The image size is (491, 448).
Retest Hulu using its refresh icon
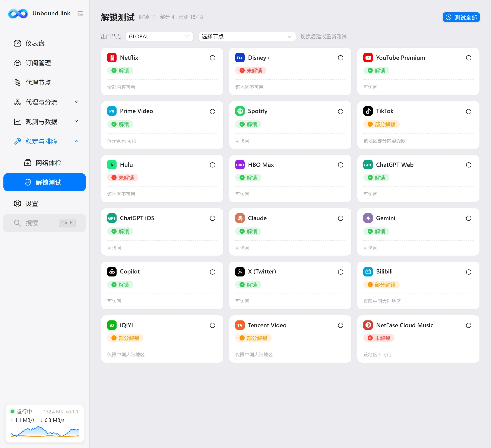(212, 165)
